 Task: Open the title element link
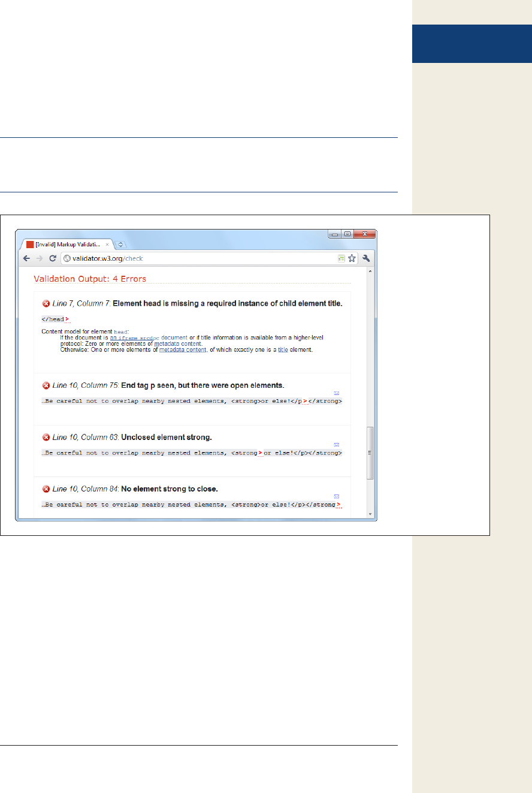point(283,349)
